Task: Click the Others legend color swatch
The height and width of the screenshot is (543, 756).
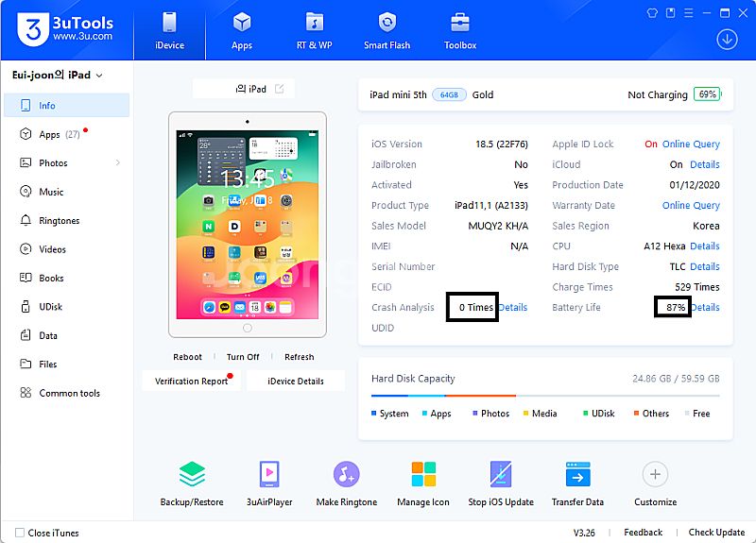Action: click(636, 414)
